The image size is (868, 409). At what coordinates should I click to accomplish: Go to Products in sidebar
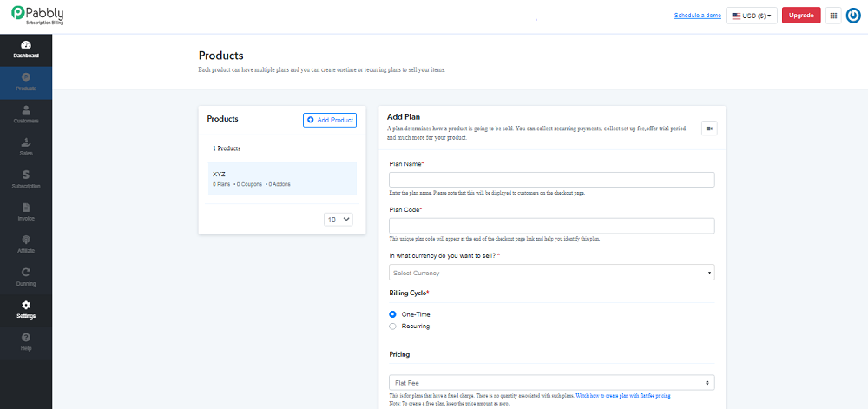(x=26, y=82)
